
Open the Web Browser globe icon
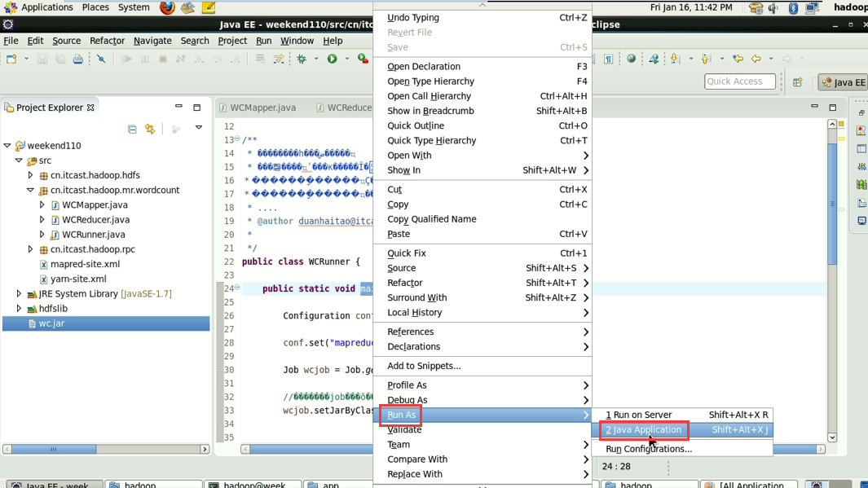coord(631,59)
